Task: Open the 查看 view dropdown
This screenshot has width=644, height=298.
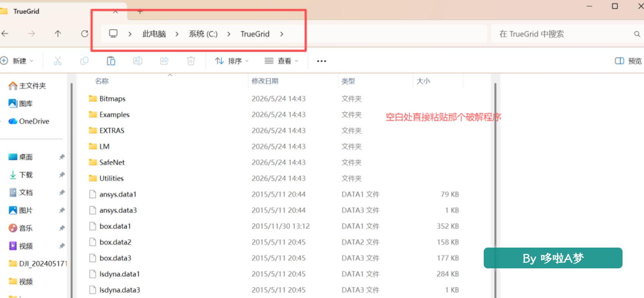Action: (282, 61)
